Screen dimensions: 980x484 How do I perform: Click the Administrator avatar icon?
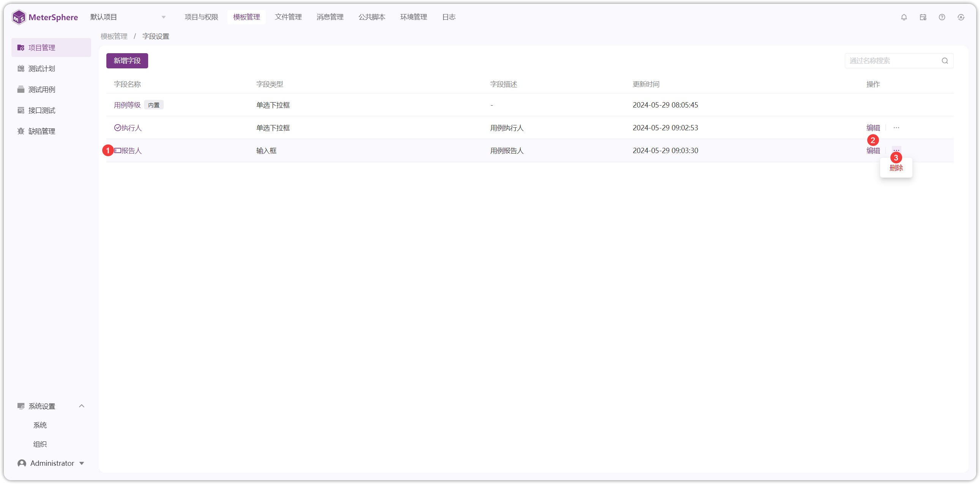22,463
